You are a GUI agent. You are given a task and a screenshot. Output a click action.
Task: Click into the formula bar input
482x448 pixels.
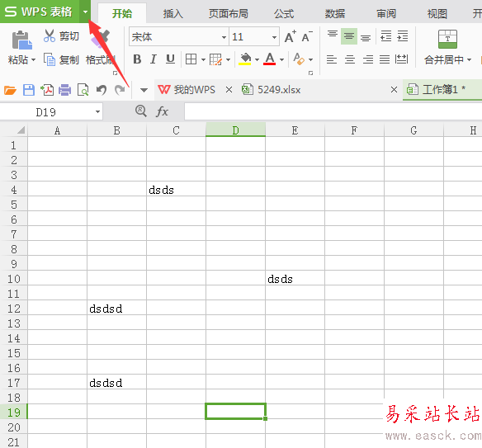(x=333, y=111)
